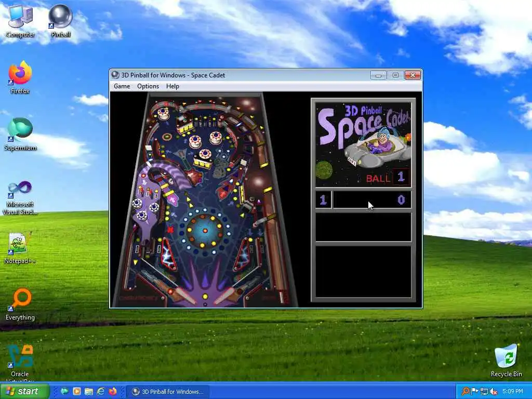Screen dimensions: 532x399
Task: Click the Computer desktop icon
Action: pyautogui.click(x=20, y=21)
